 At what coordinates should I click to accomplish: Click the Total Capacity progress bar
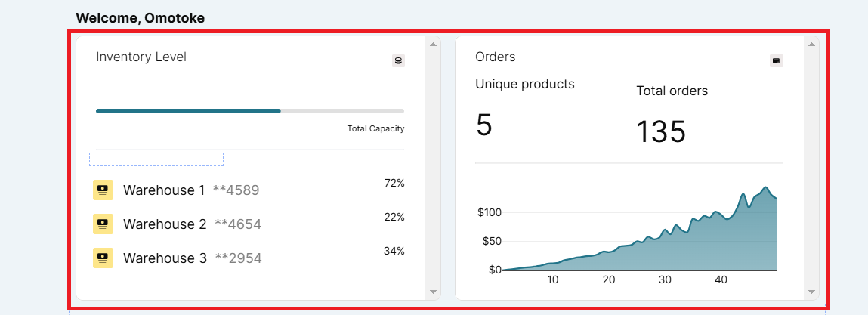[250, 111]
